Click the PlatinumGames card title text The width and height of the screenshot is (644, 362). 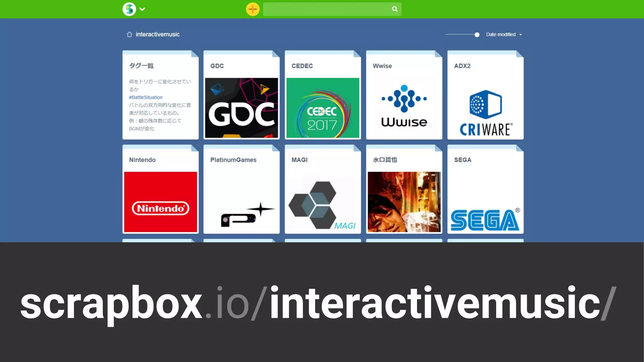click(233, 160)
